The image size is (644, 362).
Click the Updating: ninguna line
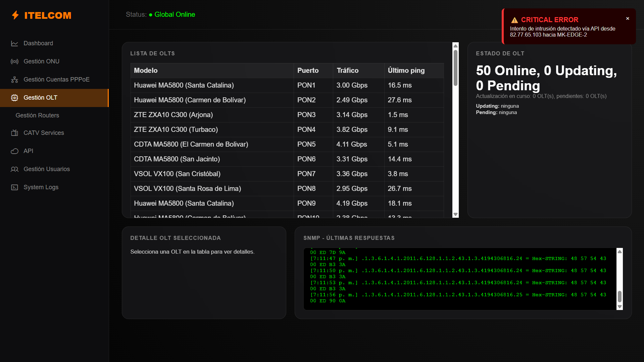pos(497,106)
